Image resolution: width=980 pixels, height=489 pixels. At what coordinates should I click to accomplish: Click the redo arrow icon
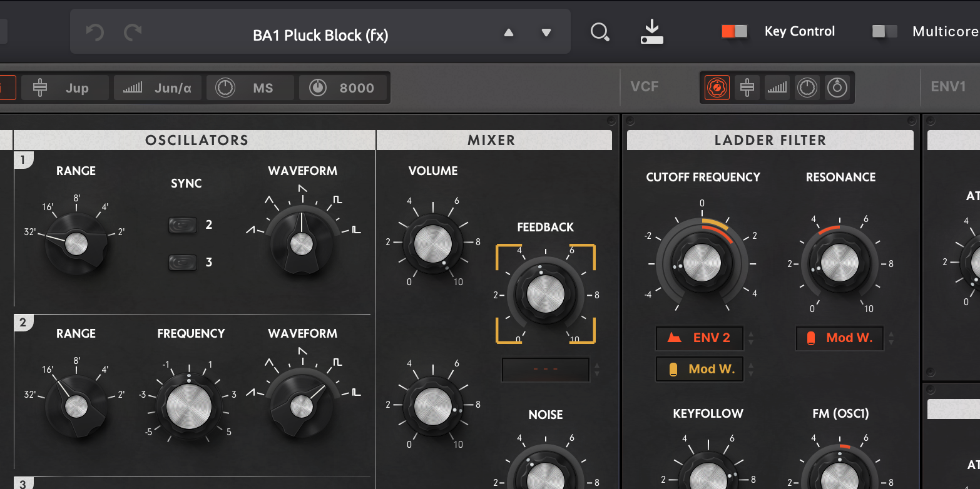(x=133, y=32)
